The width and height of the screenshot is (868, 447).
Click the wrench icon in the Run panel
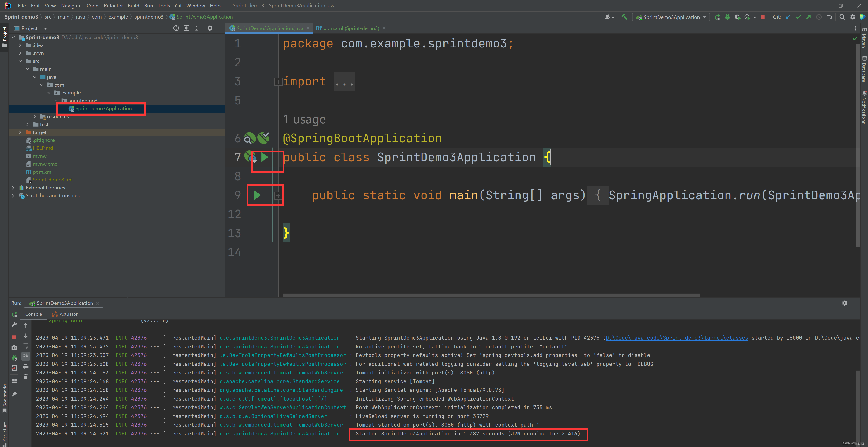tap(14, 325)
